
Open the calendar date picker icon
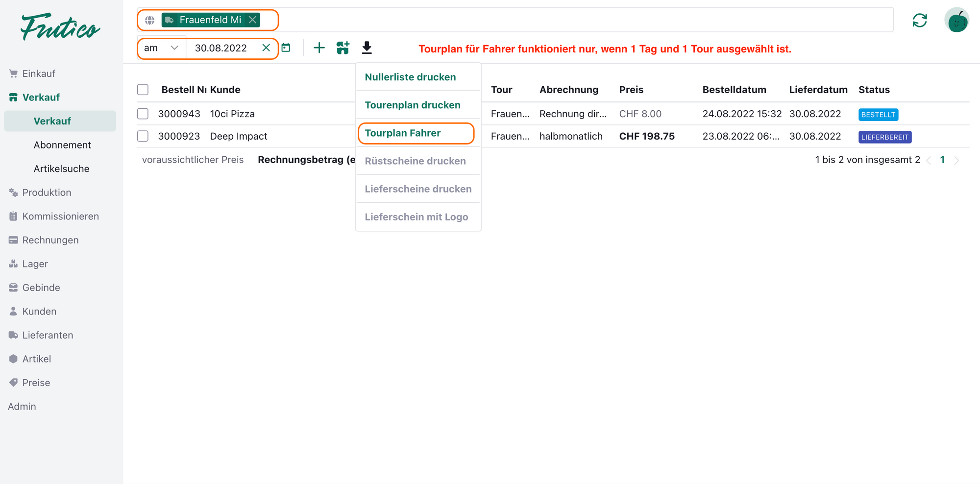click(x=286, y=48)
